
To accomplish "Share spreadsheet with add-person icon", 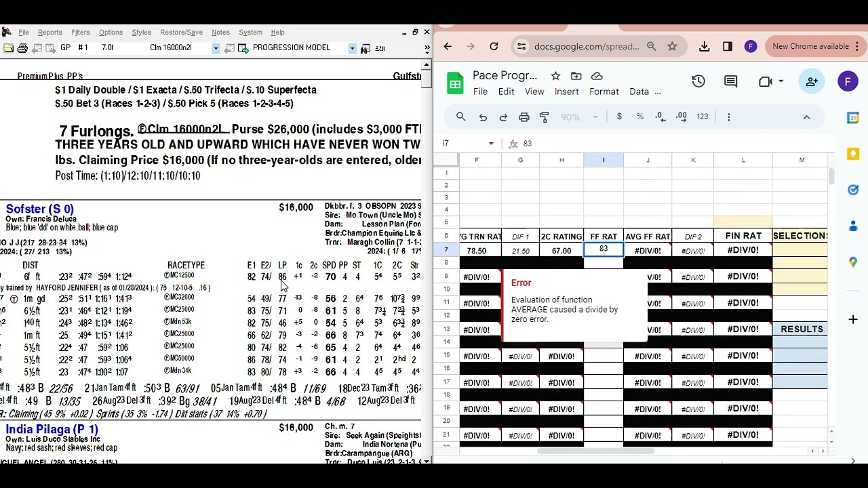I will tap(812, 81).
